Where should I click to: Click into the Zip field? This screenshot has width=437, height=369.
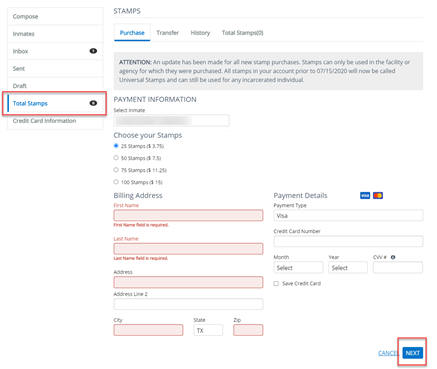[248, 330]
